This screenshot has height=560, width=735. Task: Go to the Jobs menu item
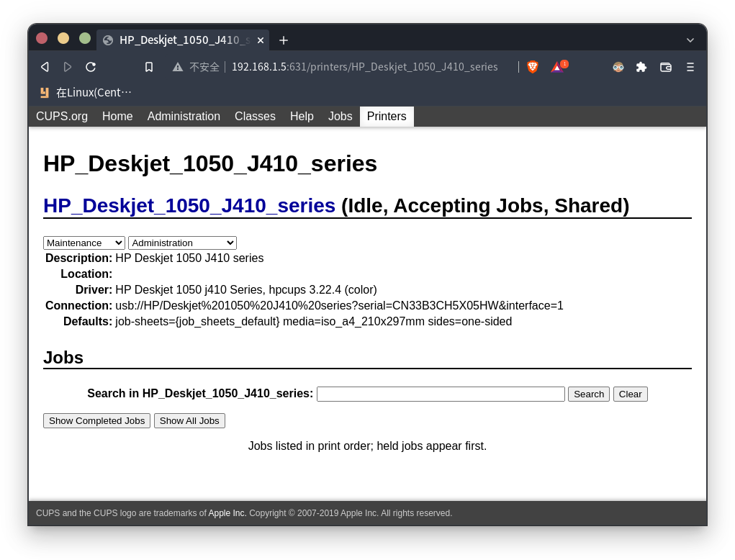340,117
